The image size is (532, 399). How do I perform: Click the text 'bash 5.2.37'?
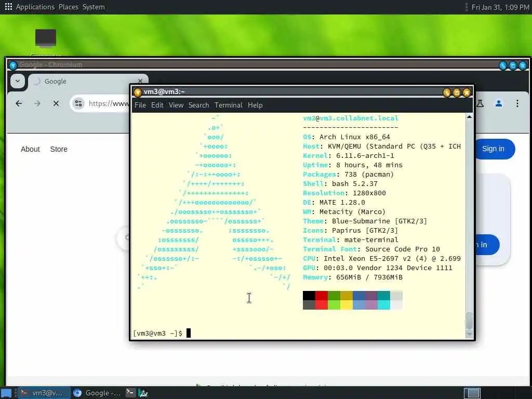click(x=354, y=183)
